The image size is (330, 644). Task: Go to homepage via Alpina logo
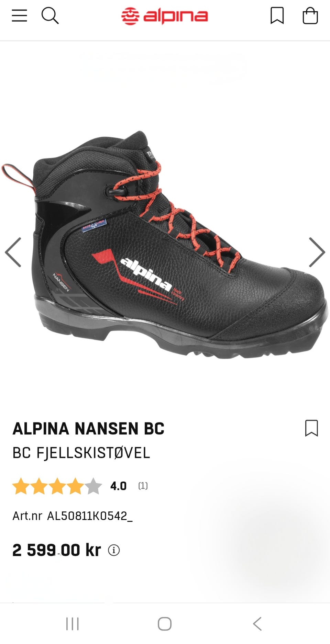tap(165, 16)
